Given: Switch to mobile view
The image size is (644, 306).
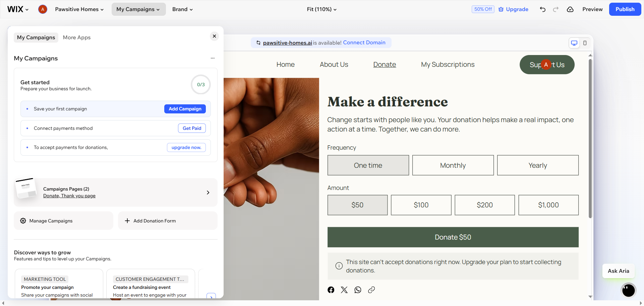Looking at the screenshot, I should point(585,43).
